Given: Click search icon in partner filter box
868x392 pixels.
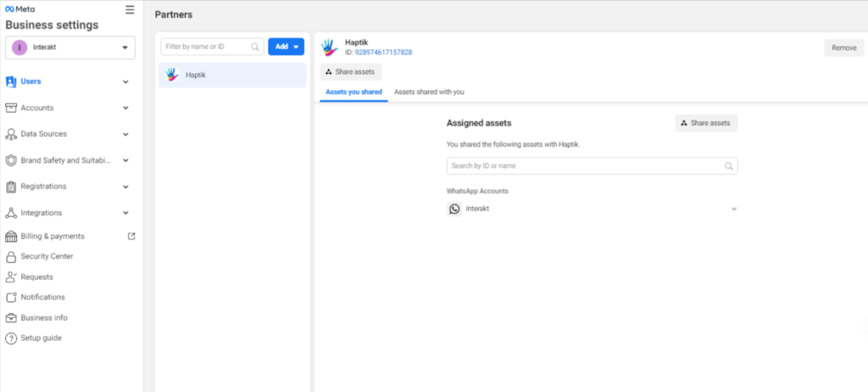Looking at the screenshot, I should [255, 48].
